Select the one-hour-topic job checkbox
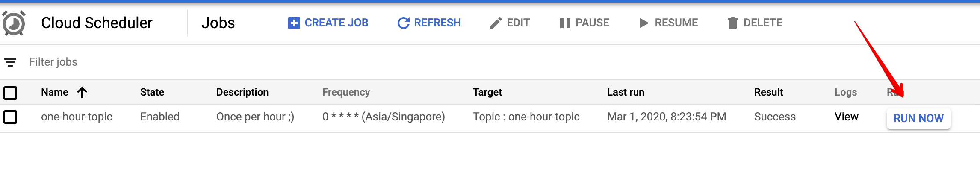 (x=10, y=117)
